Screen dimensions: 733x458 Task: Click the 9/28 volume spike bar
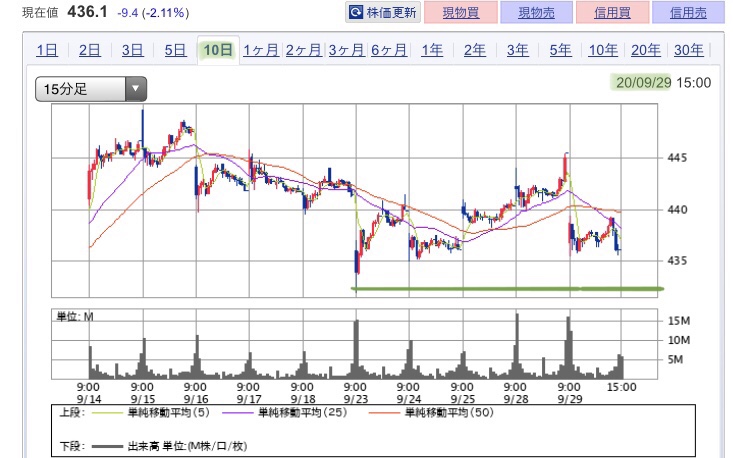517,346
